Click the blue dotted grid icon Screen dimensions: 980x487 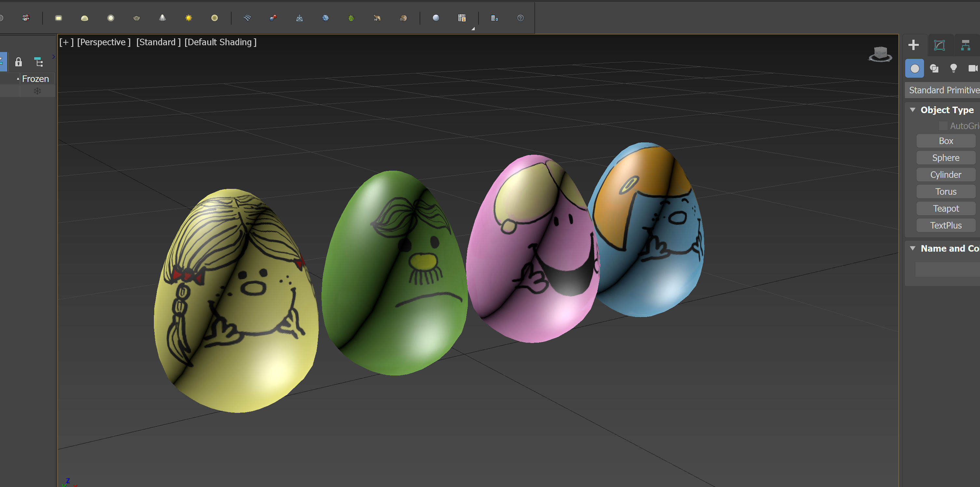click(x=247, y=18)
